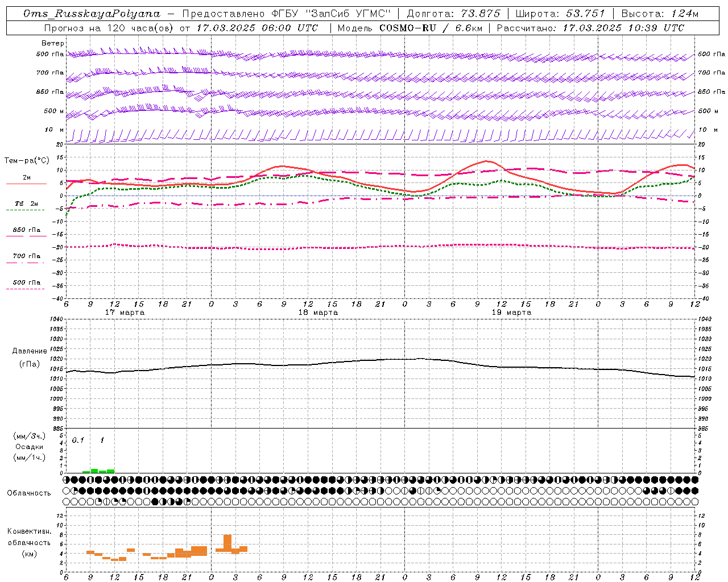The height and width of the screenshot is (582, 728).
Task: Click the Осадки precipitation label
Action: coord(30,447)
